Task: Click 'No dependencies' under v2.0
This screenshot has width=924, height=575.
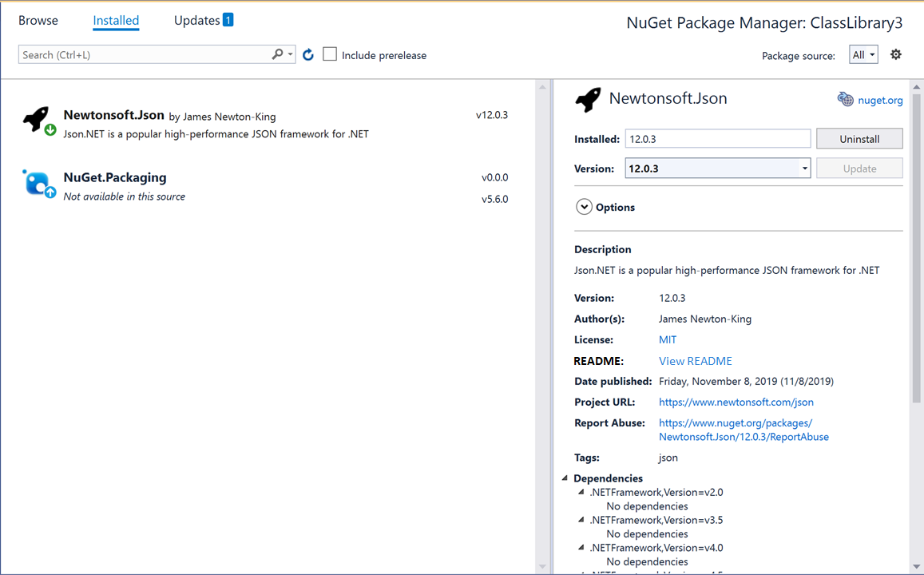Action: click(x=647, y=506)
